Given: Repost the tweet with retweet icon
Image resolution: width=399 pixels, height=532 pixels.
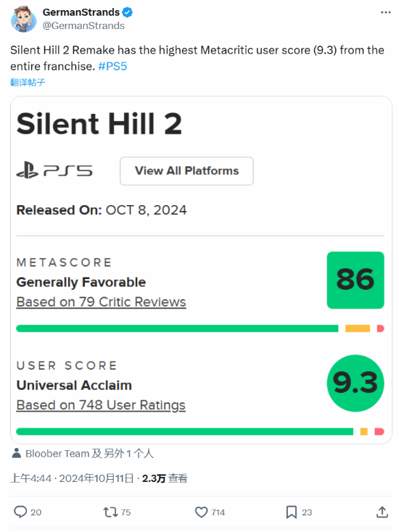Looking at the screenshot, I should pyautogui.click(x=110, y=512).
